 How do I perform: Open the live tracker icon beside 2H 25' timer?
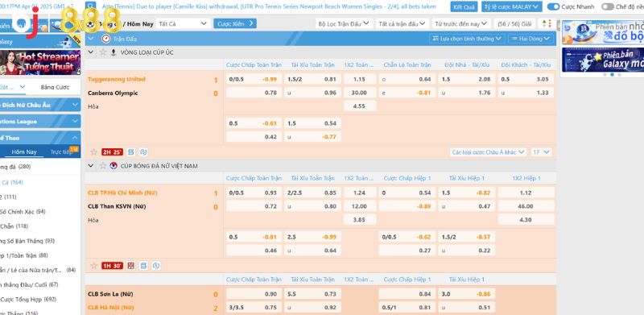[143, 152]
